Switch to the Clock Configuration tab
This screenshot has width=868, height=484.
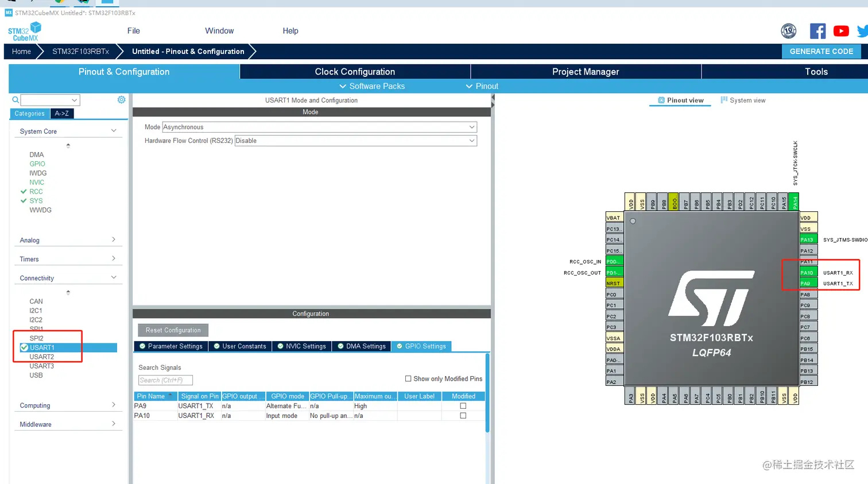pos(355,72)
